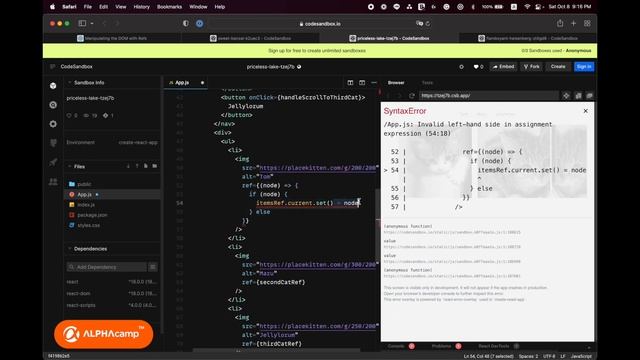The height and width of the screenshot is (360, 640).
Task: Open the Safari Bookmarks menu
Action: point(169,7)
